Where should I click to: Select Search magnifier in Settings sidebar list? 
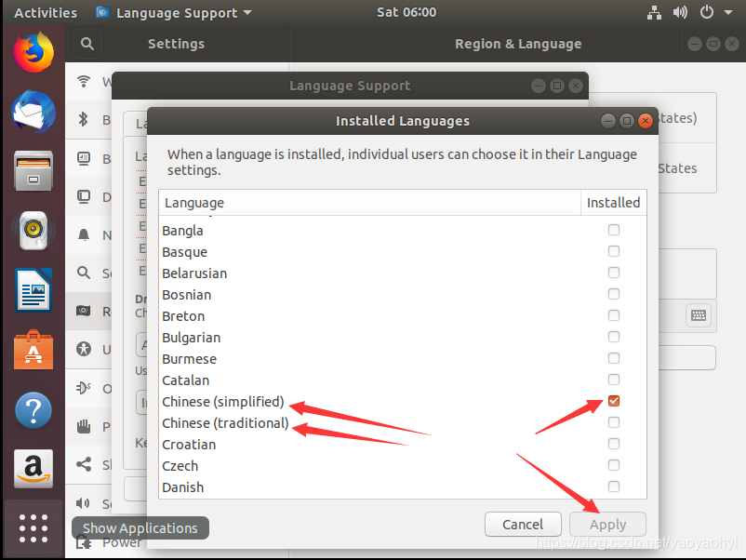point(84,273)
